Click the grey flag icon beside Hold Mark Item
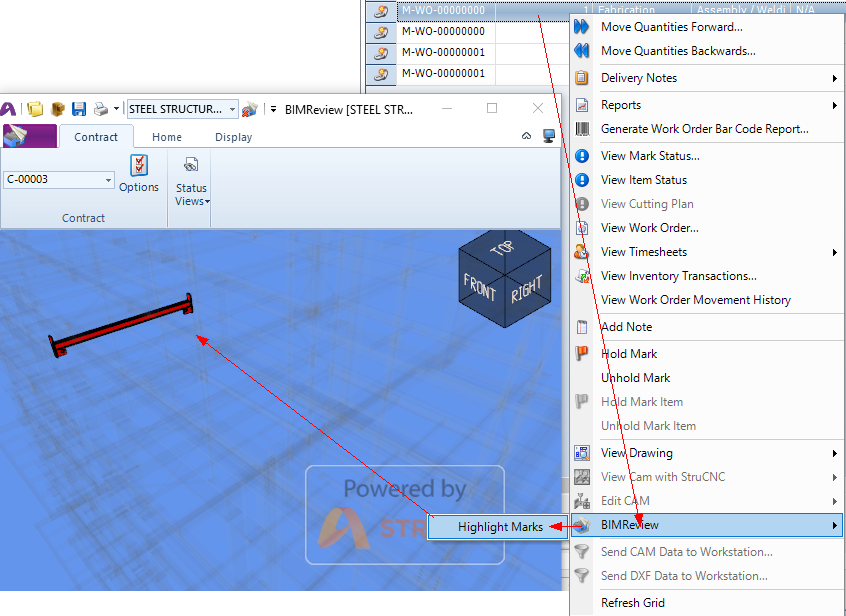This screenshot has height=616, width=846. [582, 402]
